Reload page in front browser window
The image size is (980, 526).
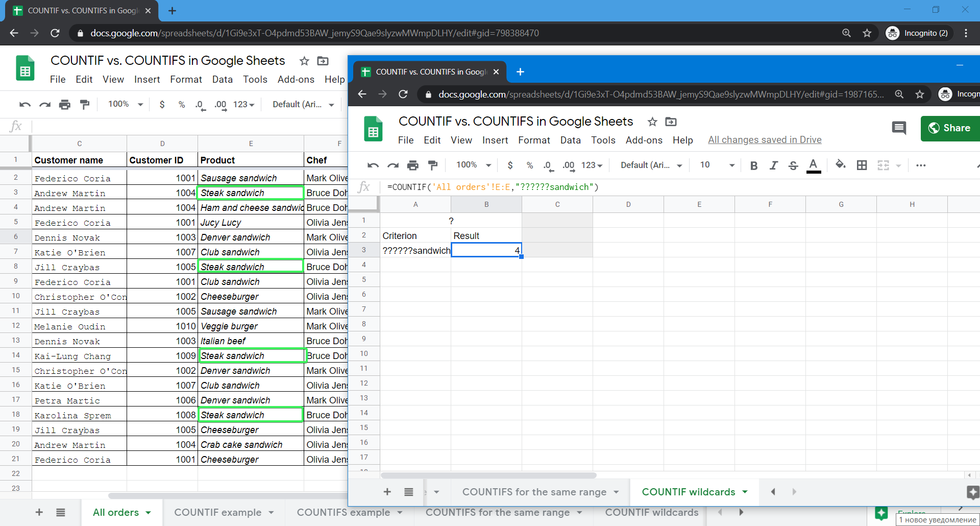(403, 94)
